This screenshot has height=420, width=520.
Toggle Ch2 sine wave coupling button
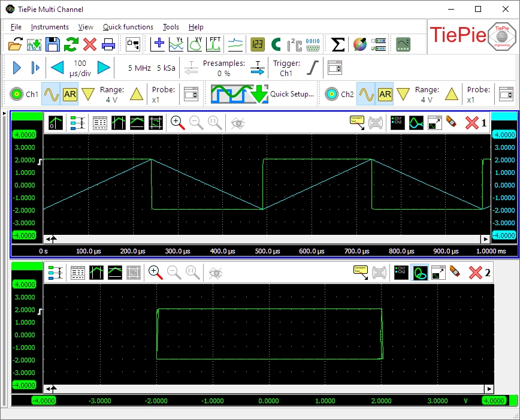click(x=365, y=94)
